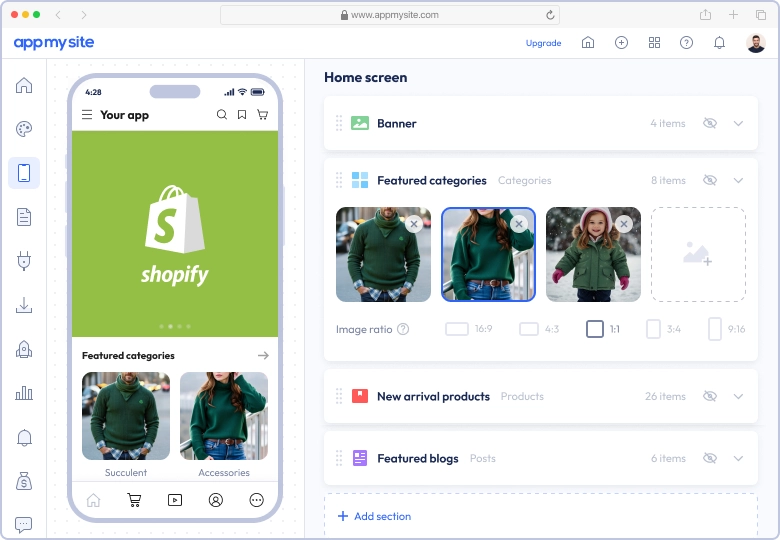Open the user profile avatar
This screenshot has height=540, width=780.
pyautogui.click(x=756, y=43)
